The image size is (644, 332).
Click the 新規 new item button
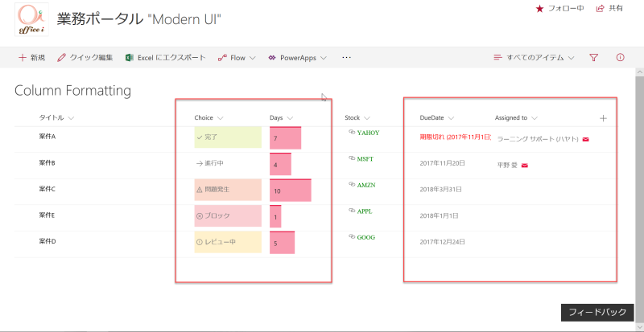click(31, 57)
